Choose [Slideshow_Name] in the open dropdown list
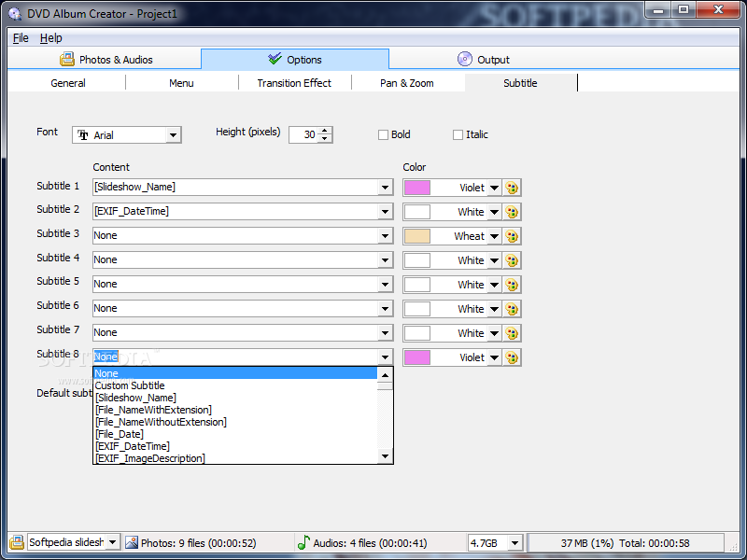 pyautogui.click(x=235, y=398)
